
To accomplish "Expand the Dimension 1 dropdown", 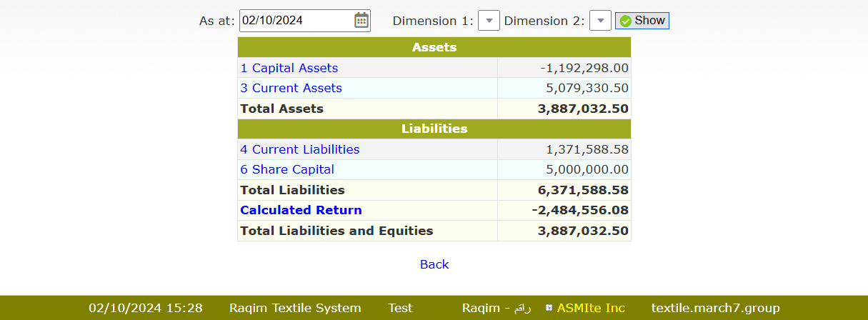I will point(488,21).
